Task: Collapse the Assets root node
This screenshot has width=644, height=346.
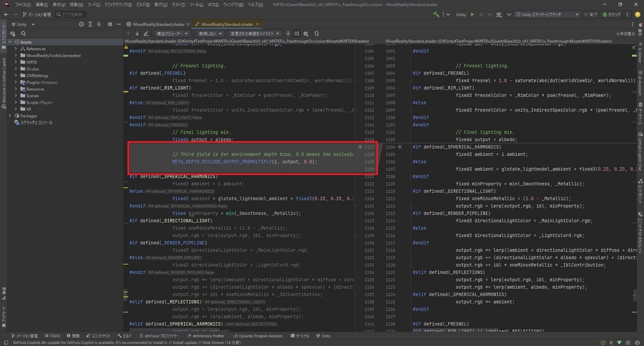Action: tap(10, 42)
